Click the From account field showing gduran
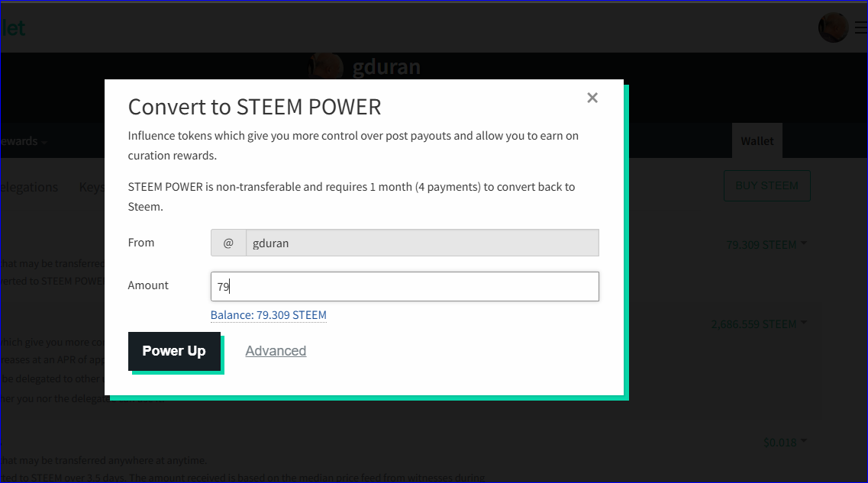Screen dimensions: 868x483 (x=422, y=243)
